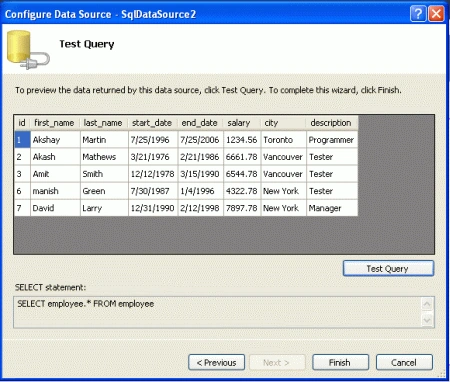Select the 3/15/1990 end date cell
The height and width of the screenshot is (382, 450).
201,174
